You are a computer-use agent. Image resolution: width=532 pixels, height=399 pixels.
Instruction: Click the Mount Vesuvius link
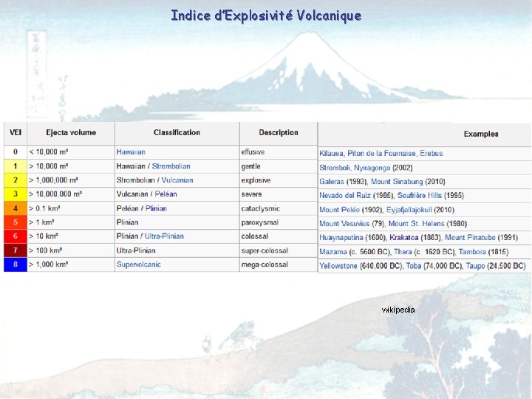click(x=344, y=224)
